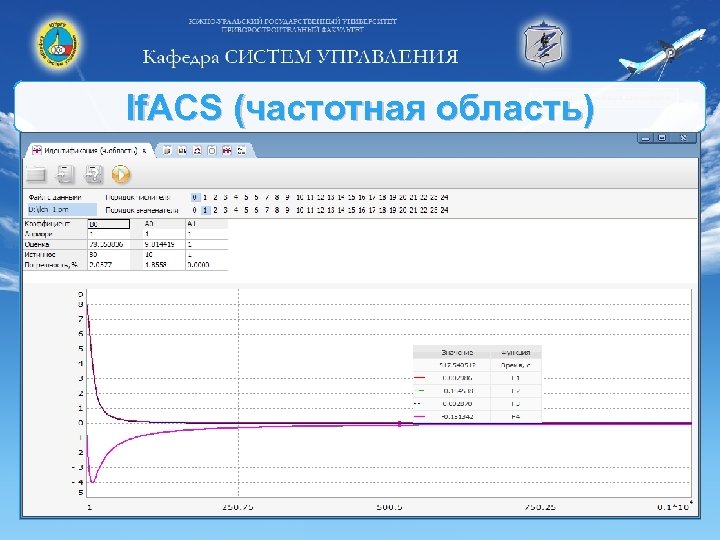This screenshot has height=540, width=720.
Task: Click the second small icon in the tab strip
Action: click(182, 151)
